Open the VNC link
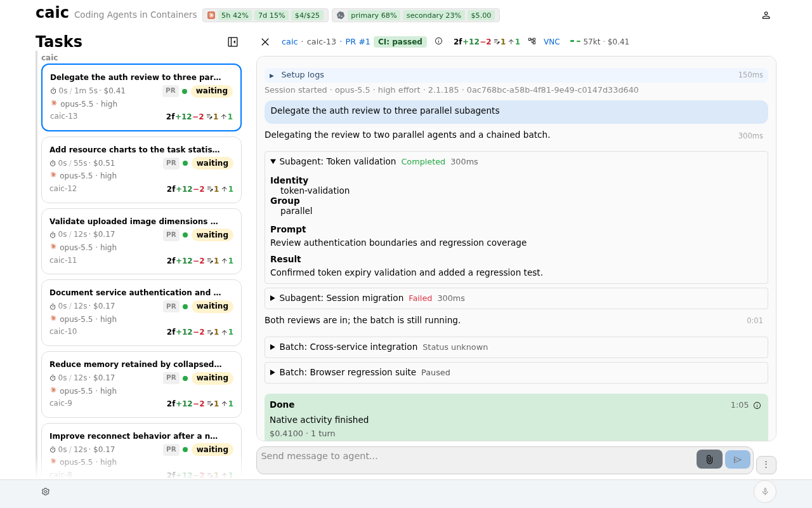 [x=552, y=42]
